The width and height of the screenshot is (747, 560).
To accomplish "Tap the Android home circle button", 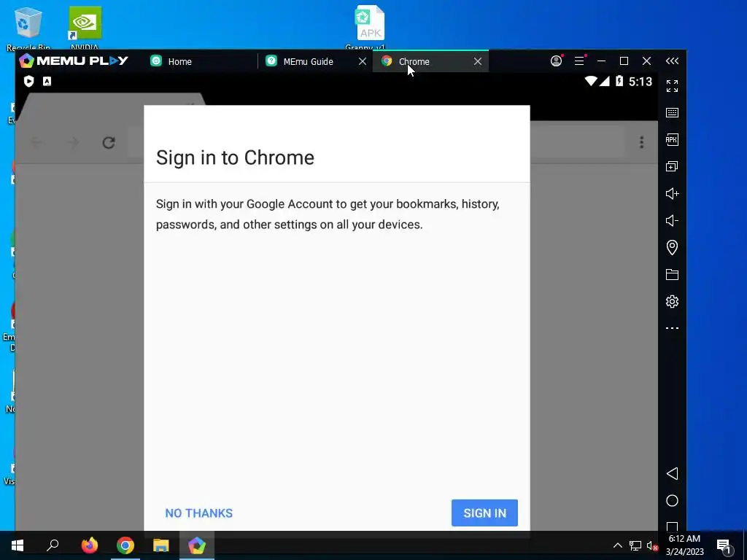I will [672, 500].
